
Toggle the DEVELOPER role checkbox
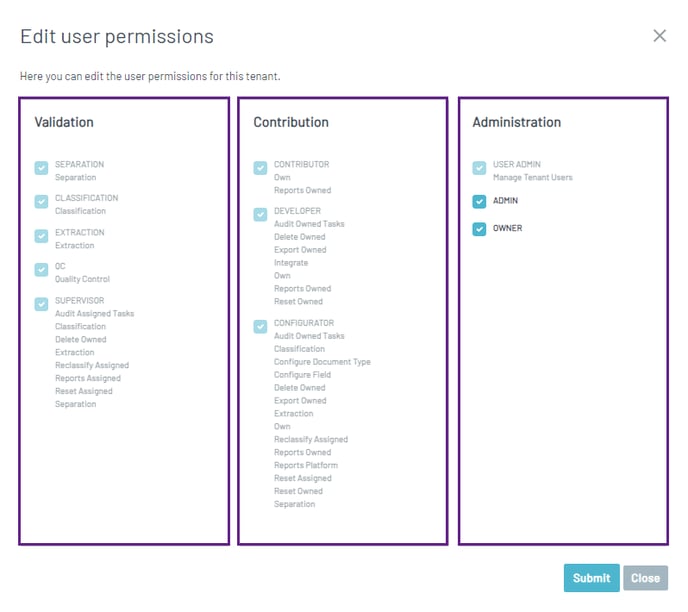(x=260, y=215)
